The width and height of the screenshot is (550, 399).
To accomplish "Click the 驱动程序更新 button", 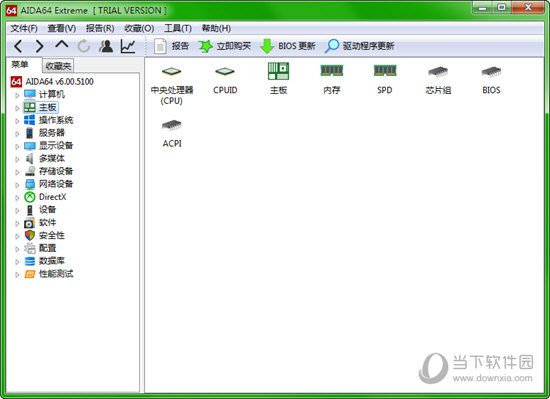I will pyautogui.click(x=359, y=46).
